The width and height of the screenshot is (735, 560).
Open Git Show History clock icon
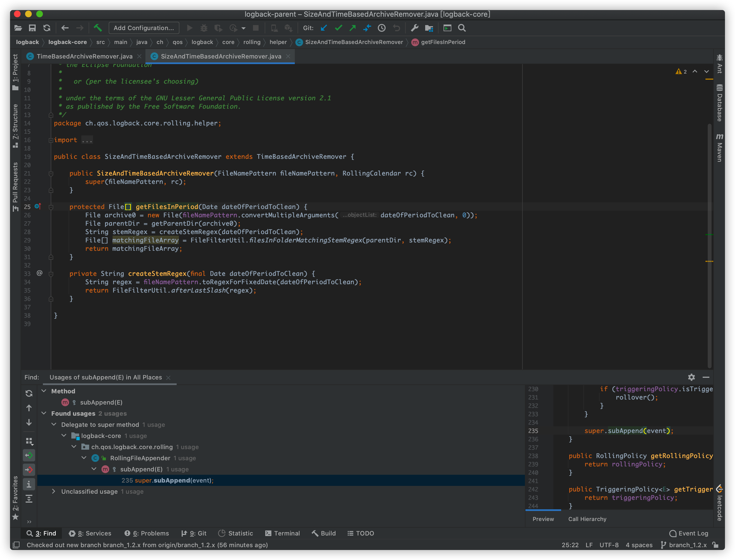point(382,28)
